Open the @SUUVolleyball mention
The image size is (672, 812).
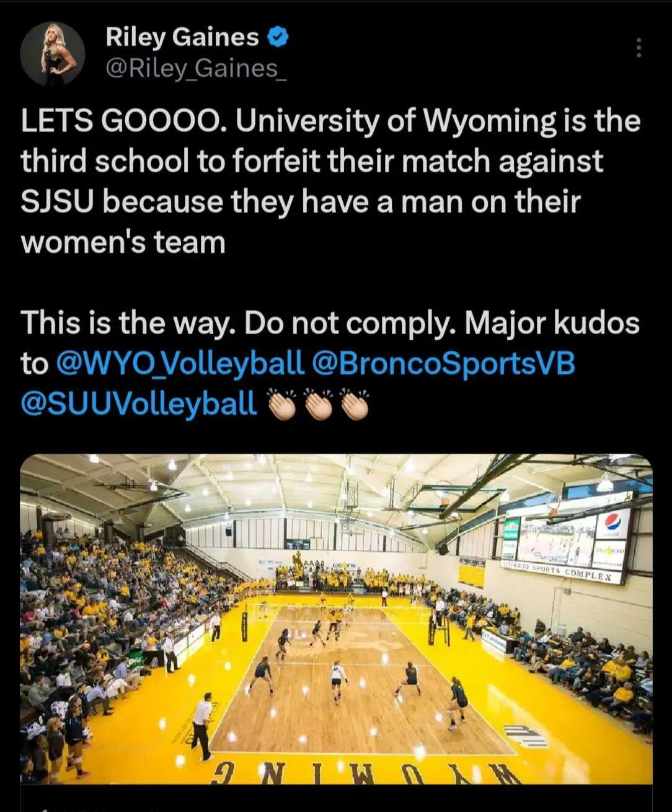(139, 404)
